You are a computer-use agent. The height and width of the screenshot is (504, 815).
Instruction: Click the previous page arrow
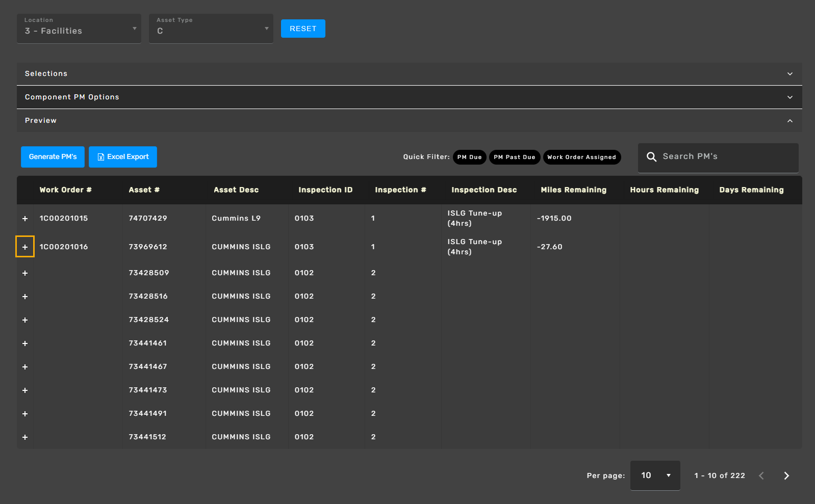coord(761,475)
